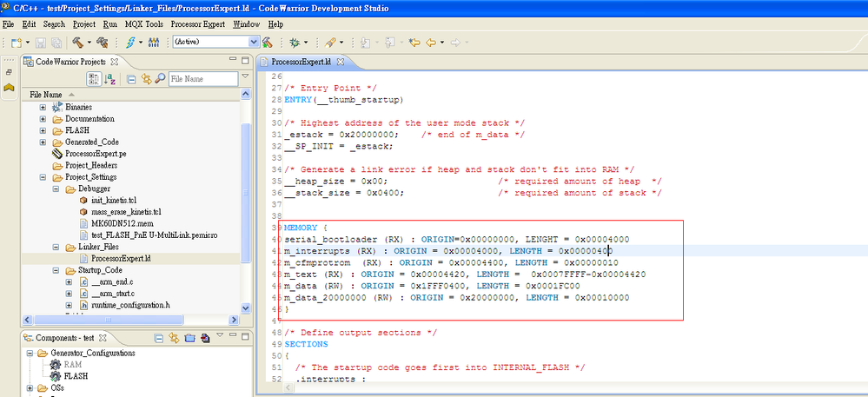Click the Build hammer icon
Screen dimensions: 868x397
point(77,42)
